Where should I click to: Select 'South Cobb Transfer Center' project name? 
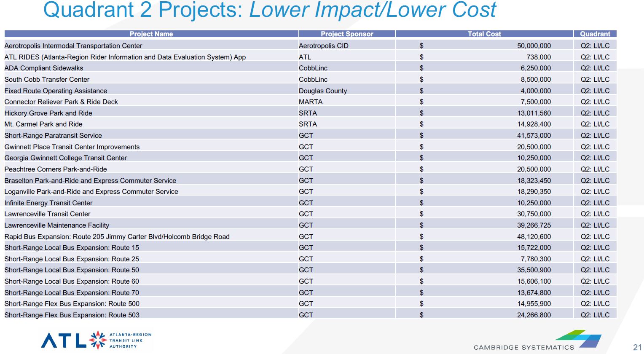(x=47, y=79)
